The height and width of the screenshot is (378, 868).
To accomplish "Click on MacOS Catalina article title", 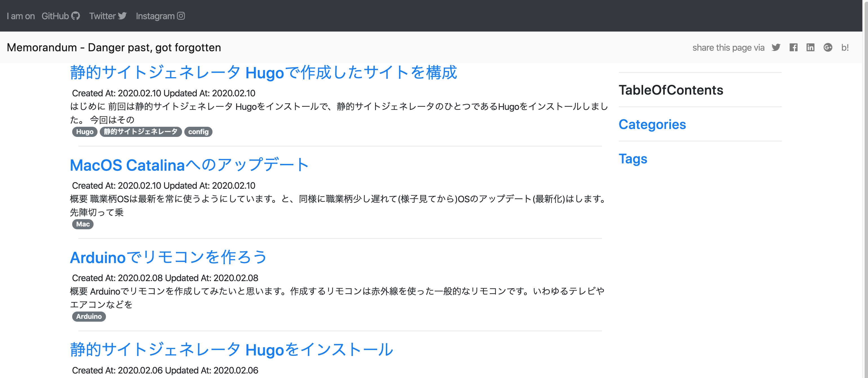I will pos(189,164).
